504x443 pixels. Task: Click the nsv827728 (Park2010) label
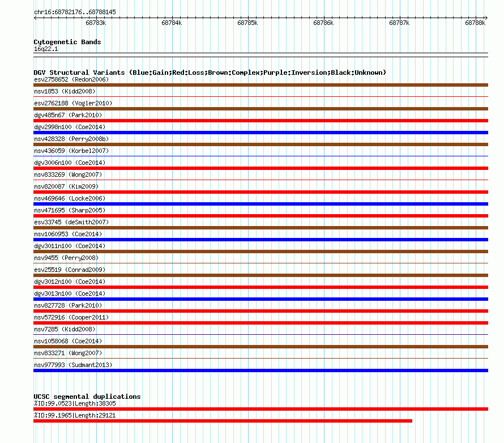click(x=68, y=305)
